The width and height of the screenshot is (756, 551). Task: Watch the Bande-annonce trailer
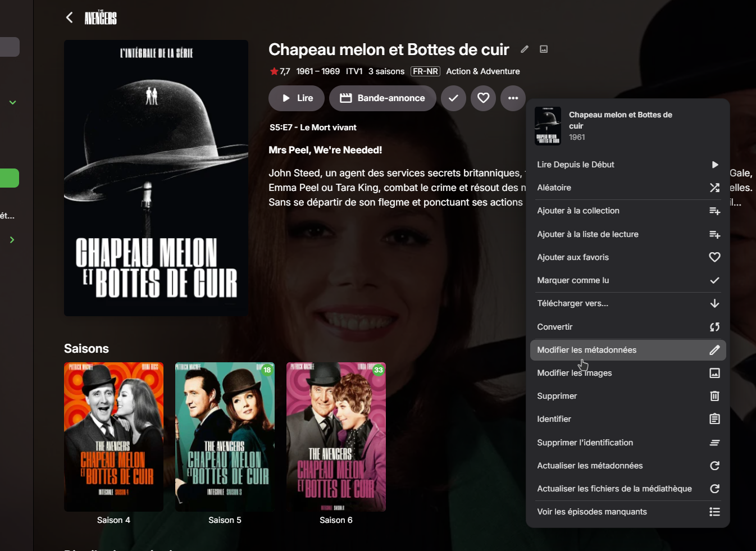click(382, 98)
